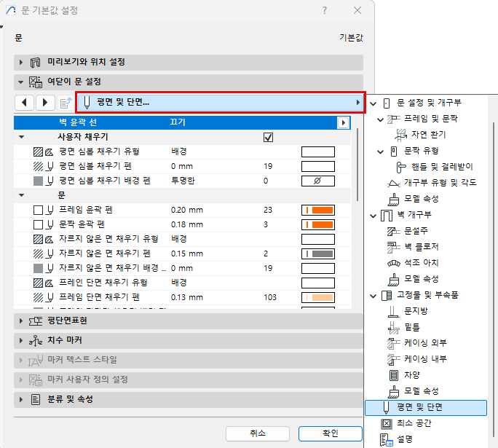
Task: Open the 벽 윤곽 선 value arrow
Action: [343, 122]
